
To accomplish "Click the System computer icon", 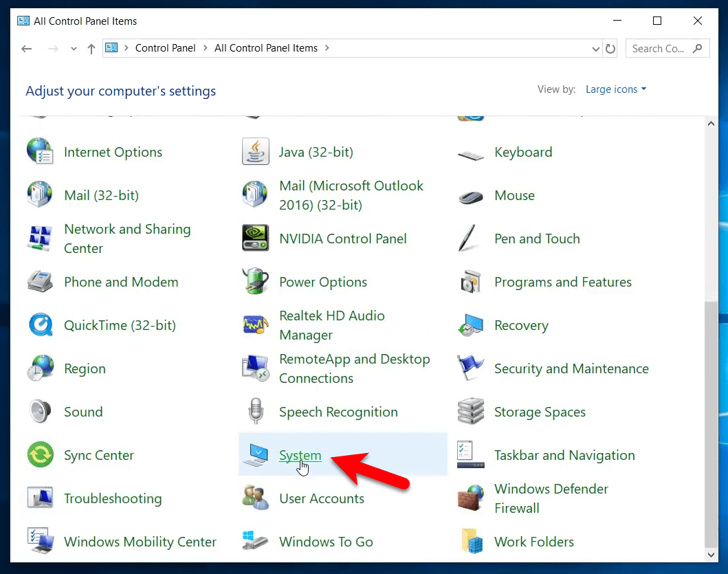I will 255,454.
